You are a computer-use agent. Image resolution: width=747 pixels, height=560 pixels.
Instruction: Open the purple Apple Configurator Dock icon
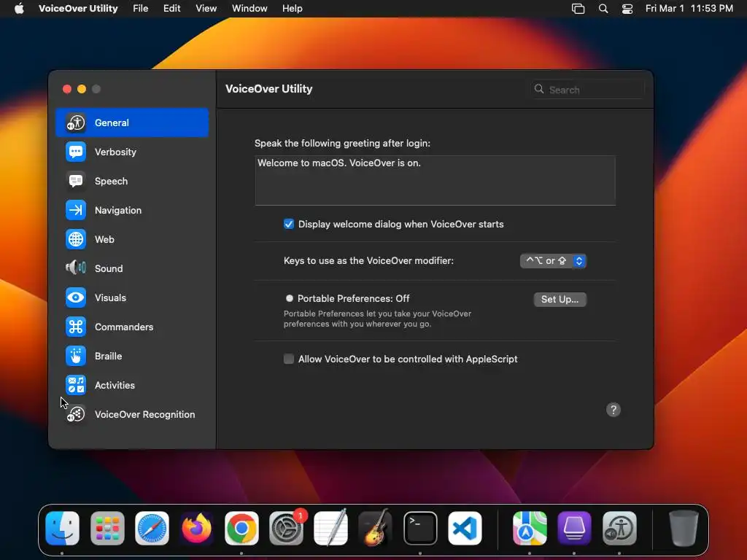pos(575,528)
